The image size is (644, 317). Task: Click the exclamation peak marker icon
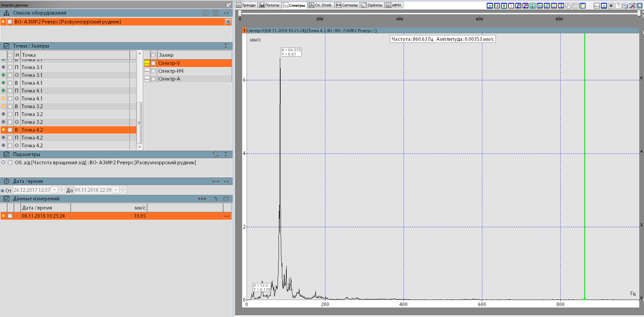click(x=561, y=6)
